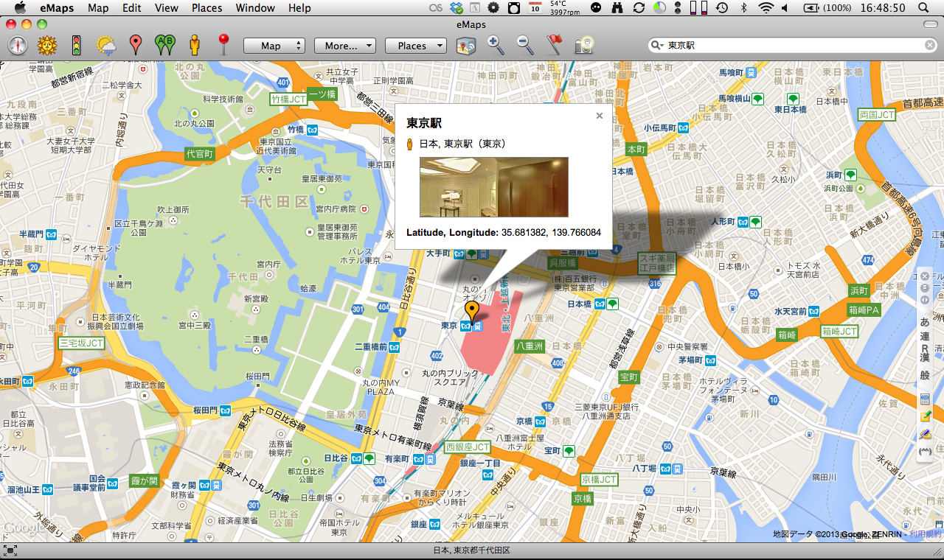Click the single red map pin icon
Viewport: 944px width, 560px height.
pos(135,46)
